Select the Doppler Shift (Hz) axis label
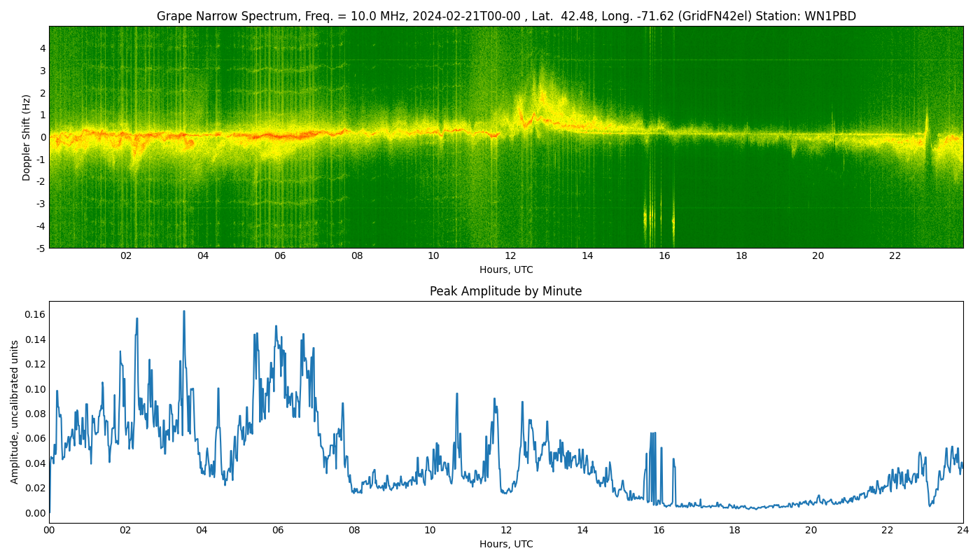The image size is (980, 560). [27, 137]
